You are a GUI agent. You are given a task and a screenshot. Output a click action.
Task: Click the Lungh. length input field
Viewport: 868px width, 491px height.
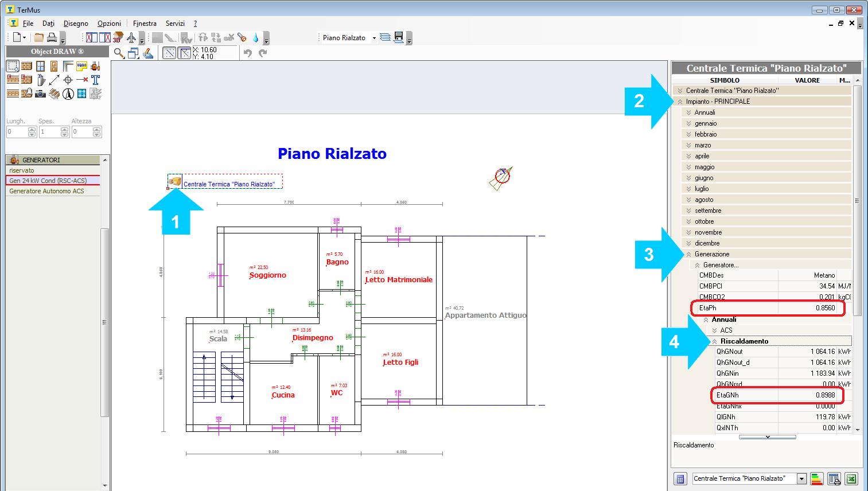tap(17, 132)
